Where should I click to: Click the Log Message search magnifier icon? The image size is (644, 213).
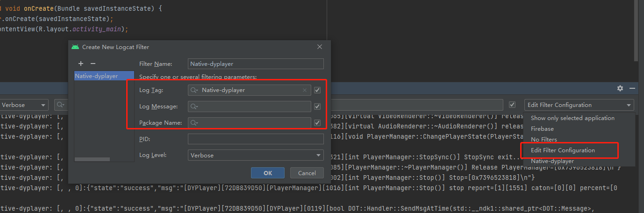click(x=194, y=107)
